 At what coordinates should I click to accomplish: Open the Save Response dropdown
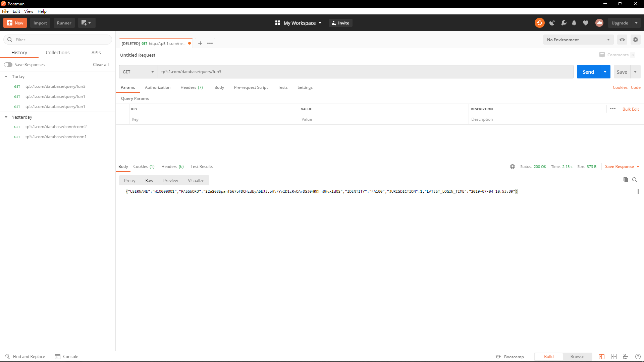622,167
